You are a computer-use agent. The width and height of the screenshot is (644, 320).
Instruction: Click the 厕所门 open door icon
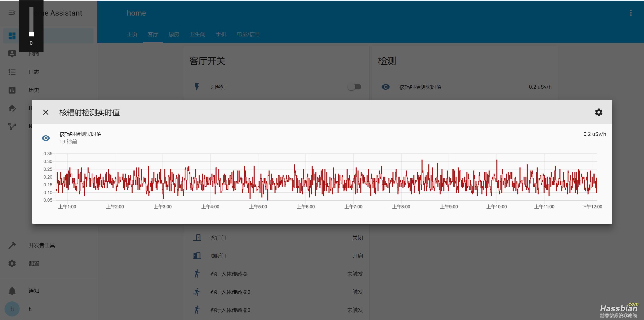197,256
